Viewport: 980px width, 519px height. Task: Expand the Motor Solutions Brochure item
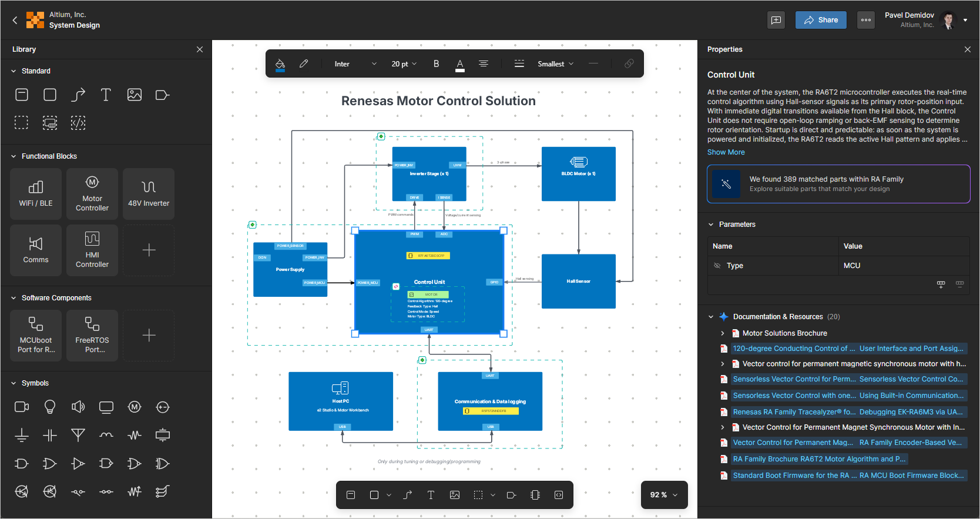(723, 333)
